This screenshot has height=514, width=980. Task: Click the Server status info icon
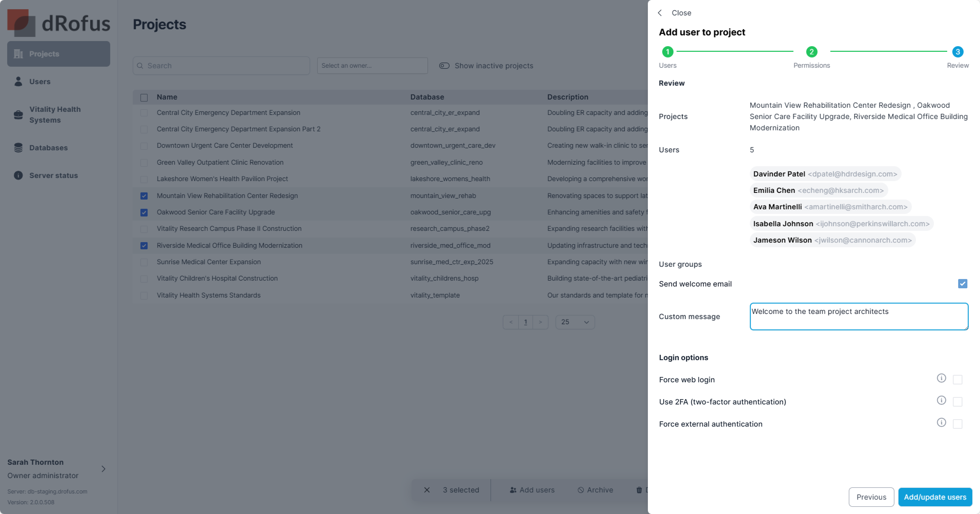coord(18,175)
